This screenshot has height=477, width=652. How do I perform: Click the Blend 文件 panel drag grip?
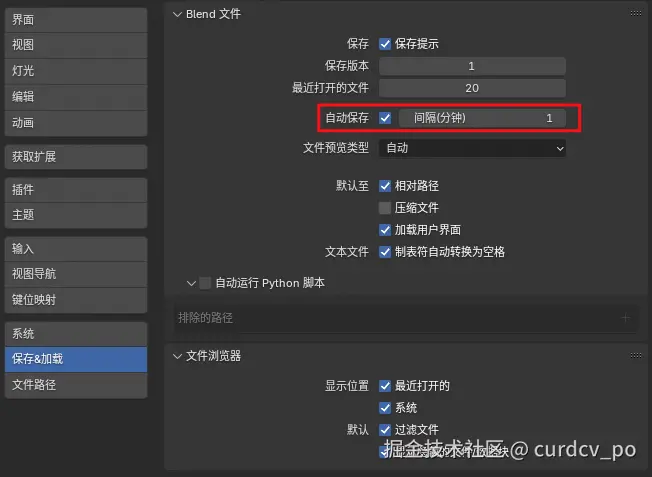click(636, 13)
